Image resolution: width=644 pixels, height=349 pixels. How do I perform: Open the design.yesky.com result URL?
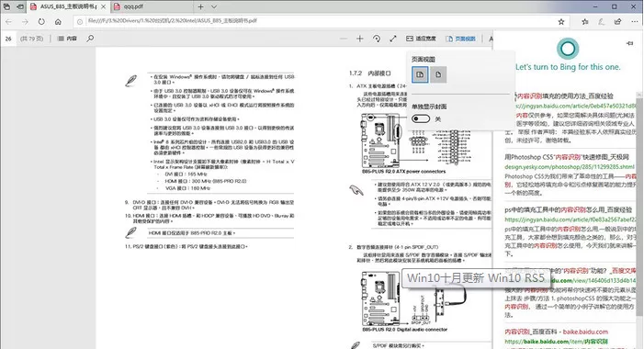tap(570, 167)
